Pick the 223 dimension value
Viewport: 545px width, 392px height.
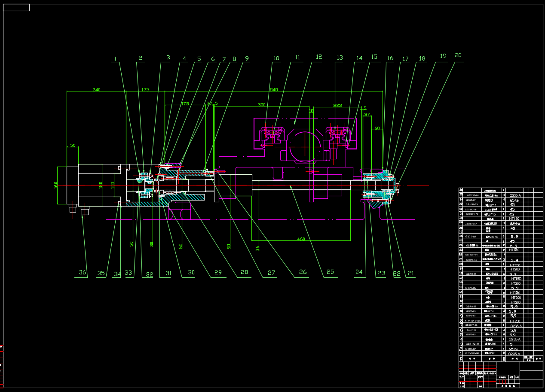[337, 105]
